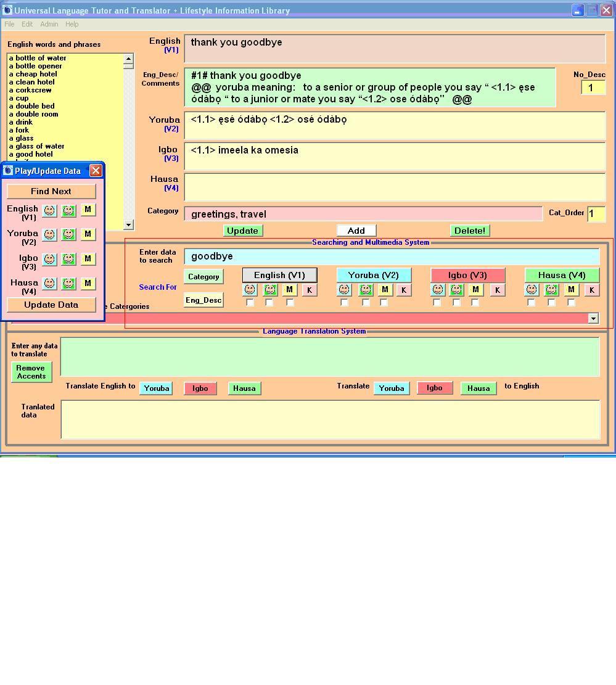616x685 pixels.
Task: Select 'a glass of water' in the phrases list
Action: tap(37, 146)
